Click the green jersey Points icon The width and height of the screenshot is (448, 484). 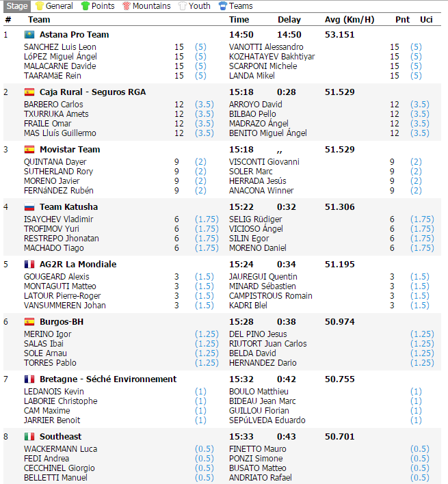(85, 6)
